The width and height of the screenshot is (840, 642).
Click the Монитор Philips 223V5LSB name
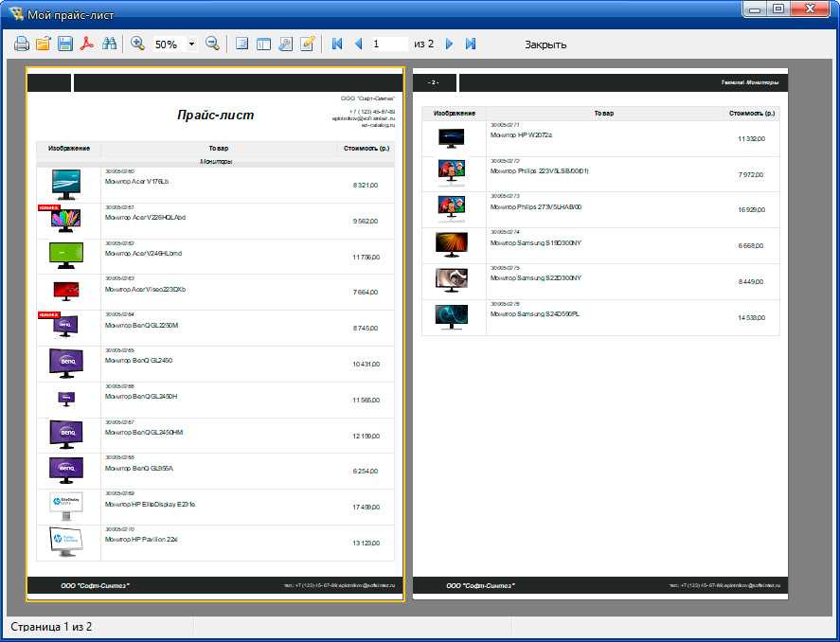pos(540,170)
